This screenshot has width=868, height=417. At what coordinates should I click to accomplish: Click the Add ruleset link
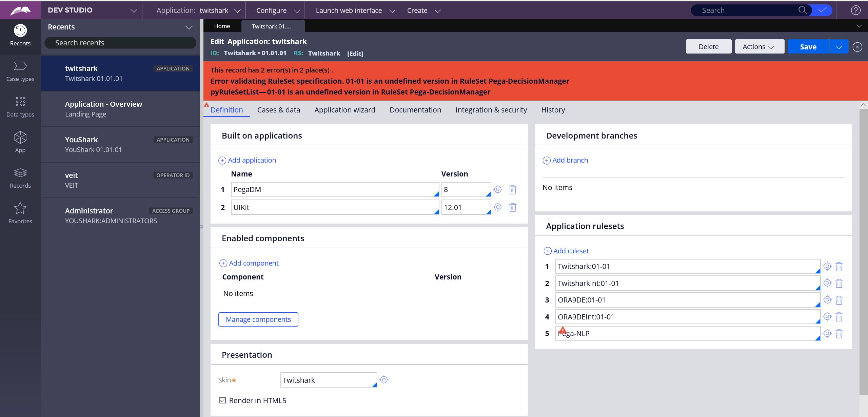566,251
